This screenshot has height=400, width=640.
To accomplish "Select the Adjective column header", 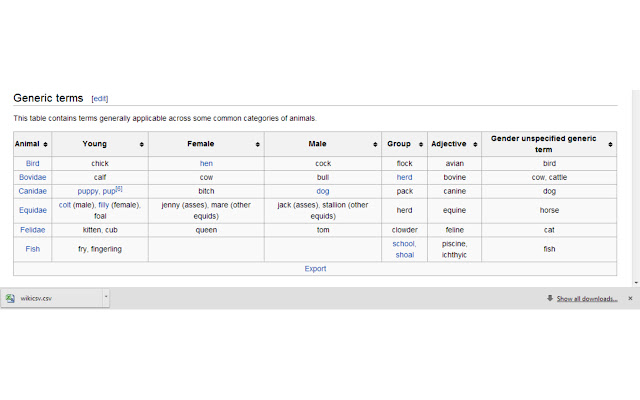I will pos(454,144).
